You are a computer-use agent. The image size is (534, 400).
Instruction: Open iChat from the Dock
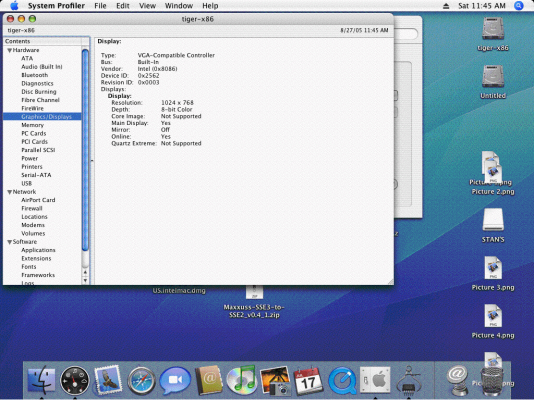point(175,380)
